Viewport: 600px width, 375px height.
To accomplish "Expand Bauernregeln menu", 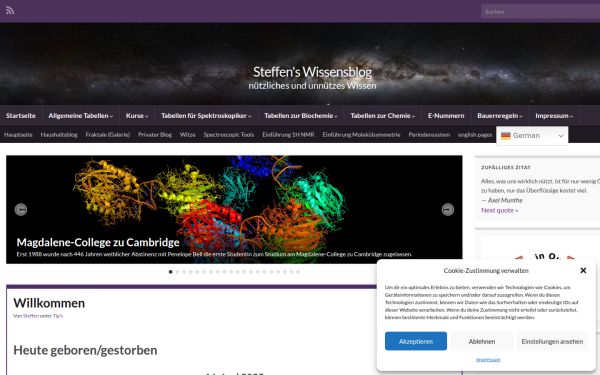I will click(x=500, y=116).
